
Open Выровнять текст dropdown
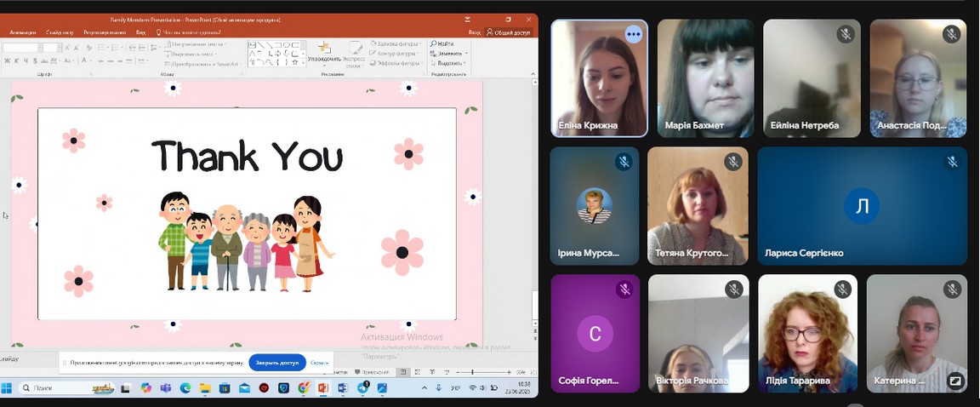pos(190,54)
